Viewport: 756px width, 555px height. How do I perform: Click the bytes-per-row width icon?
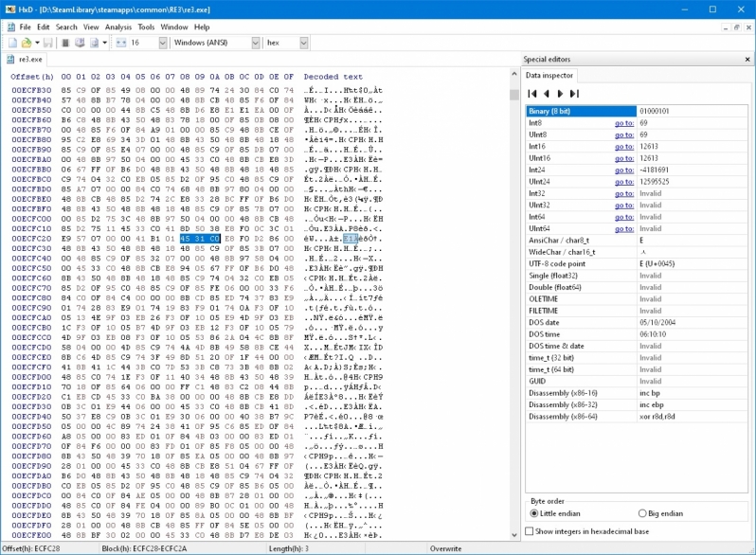121,43
